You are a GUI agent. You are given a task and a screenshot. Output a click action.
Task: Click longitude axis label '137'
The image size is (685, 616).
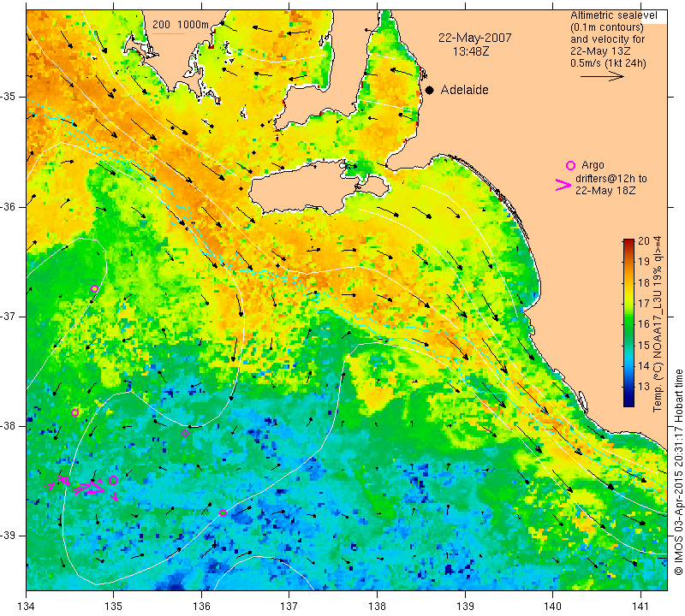(289, 606)
